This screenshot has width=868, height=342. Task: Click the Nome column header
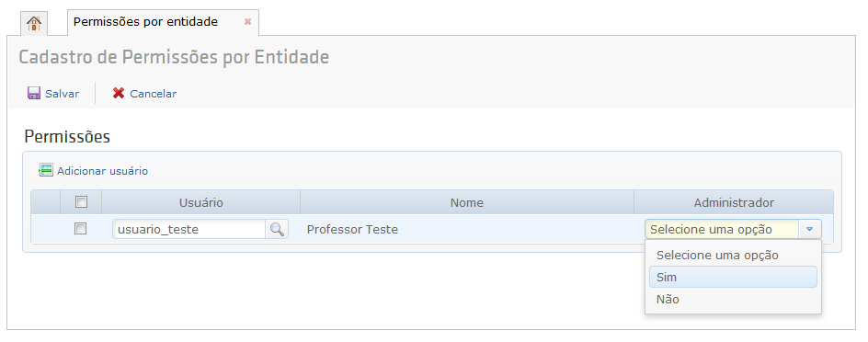467,202
